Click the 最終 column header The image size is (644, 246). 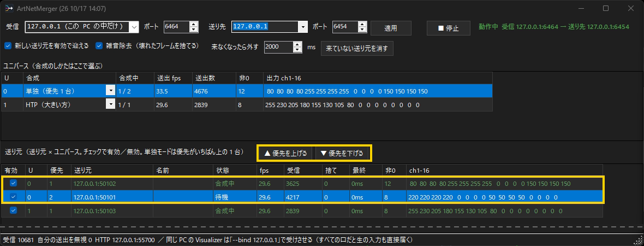tap(365, 170)
